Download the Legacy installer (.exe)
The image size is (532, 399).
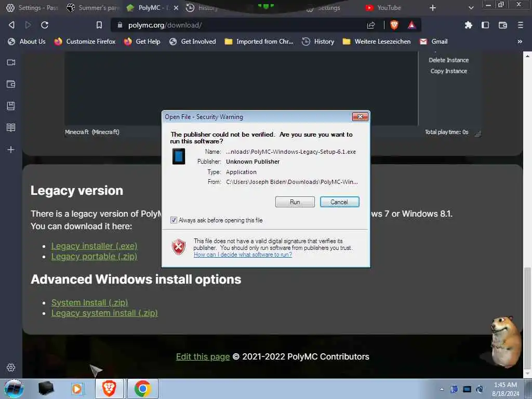95,246
